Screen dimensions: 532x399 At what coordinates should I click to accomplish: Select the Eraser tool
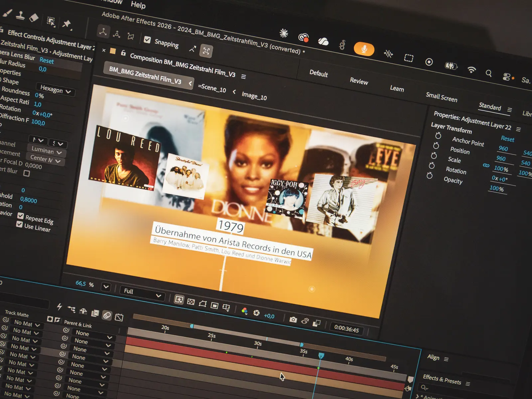click(x=34, y=18)
